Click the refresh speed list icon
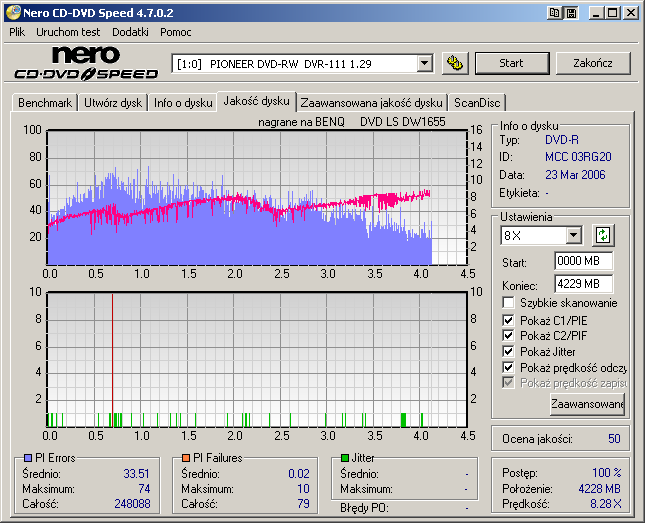This screenshot has height=523, width=645. 603,235
